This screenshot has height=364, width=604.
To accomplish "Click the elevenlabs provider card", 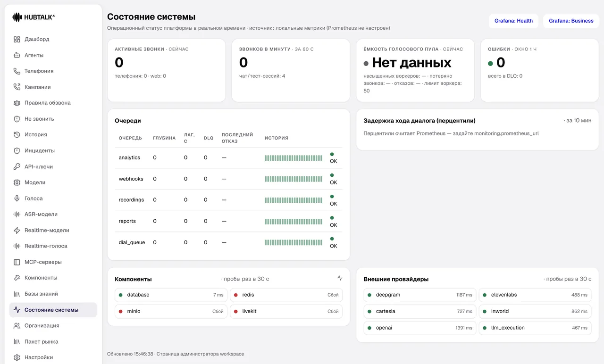I will tap(535, 295).
